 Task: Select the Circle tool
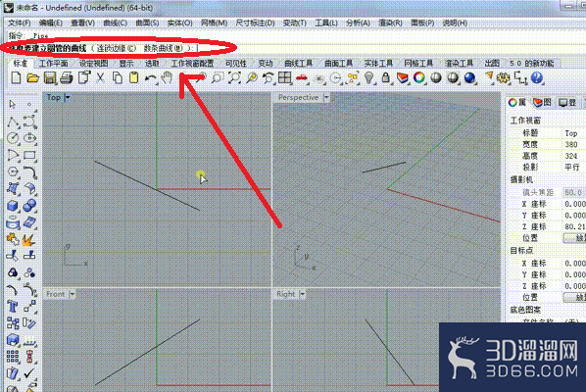(x=13, y=138)
